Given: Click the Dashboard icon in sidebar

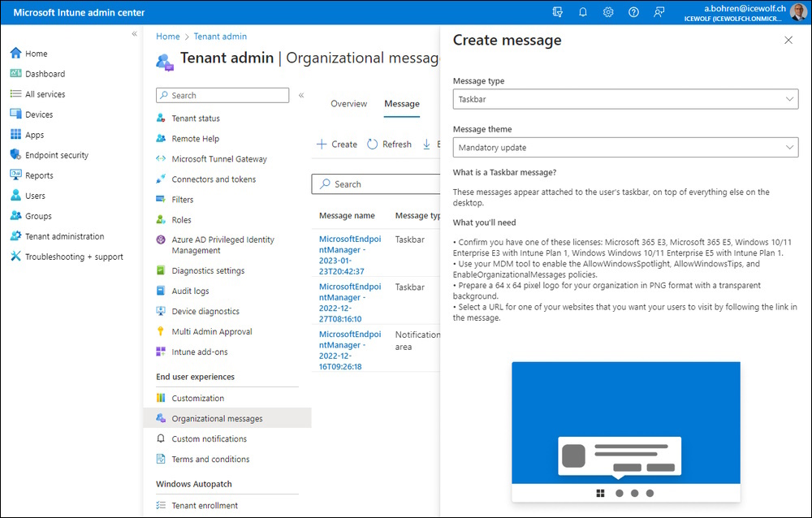Looking at the screenshot, I should pos(16,73).
